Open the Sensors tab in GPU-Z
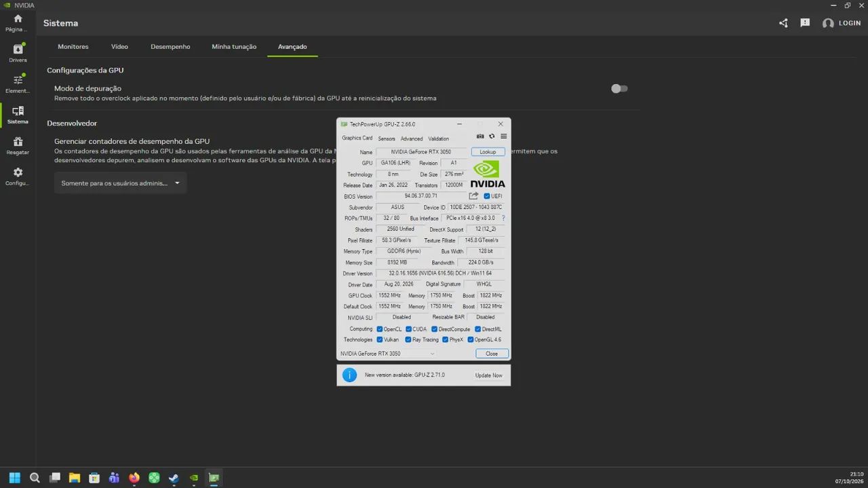 coord(387,138)
